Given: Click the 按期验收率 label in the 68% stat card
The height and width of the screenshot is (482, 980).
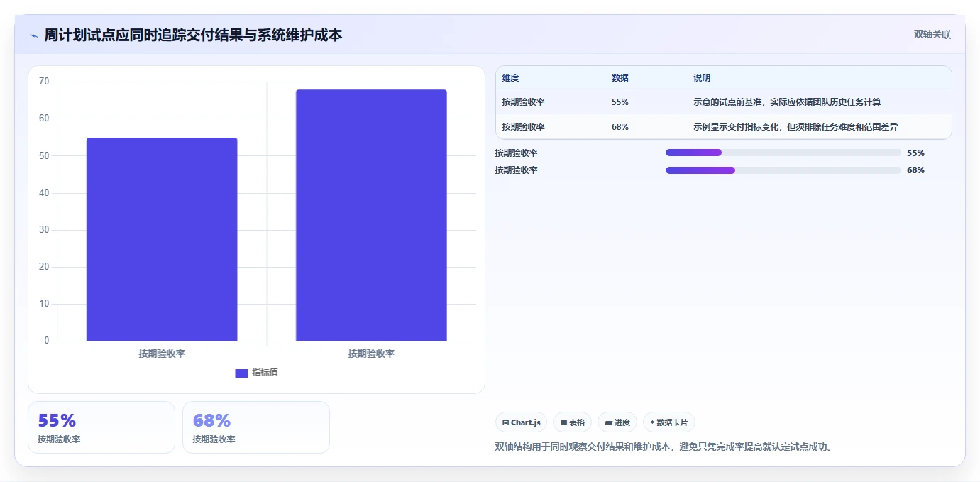Looking at the screenshot, I should tap(214, 439).
